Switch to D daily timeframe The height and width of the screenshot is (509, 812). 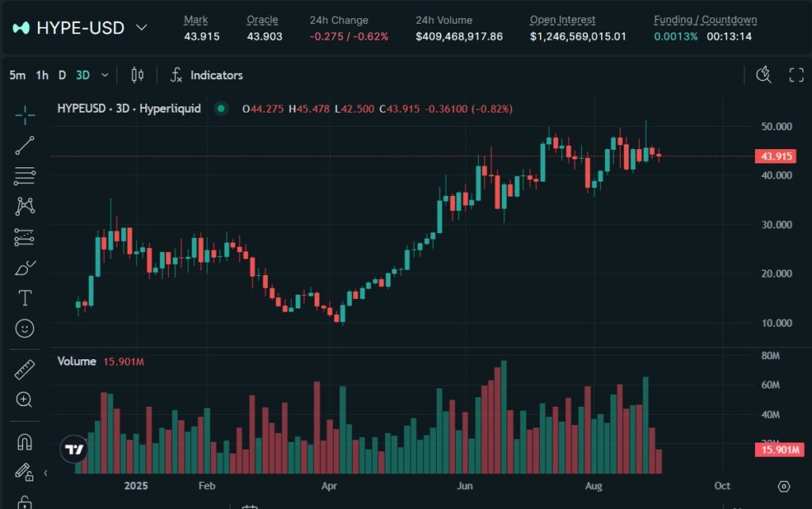click(x=62, y=75)
